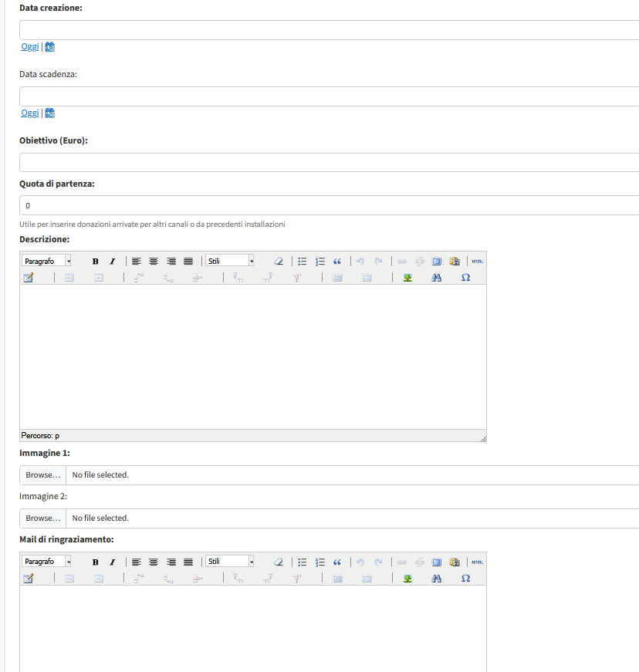
Task: Toggle bold in Mail di ringraziamento editor
Action: pyautogui.click(x=95, y=562)
